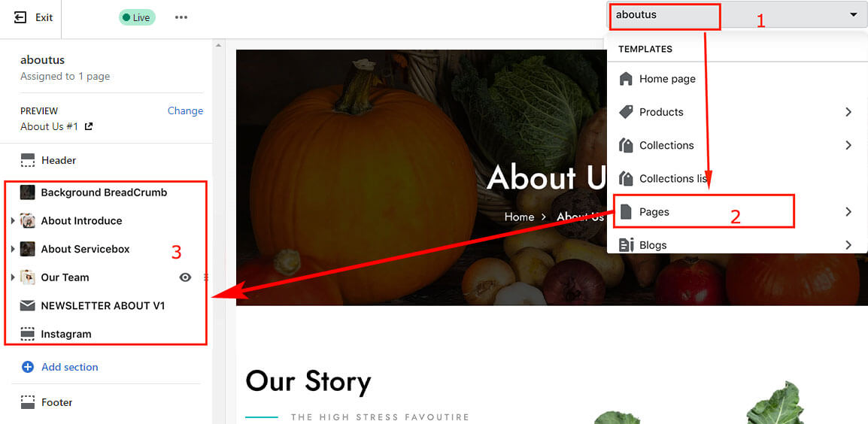
Task: Expand the Our Team section arrow
Action: (x=13, y=277)
